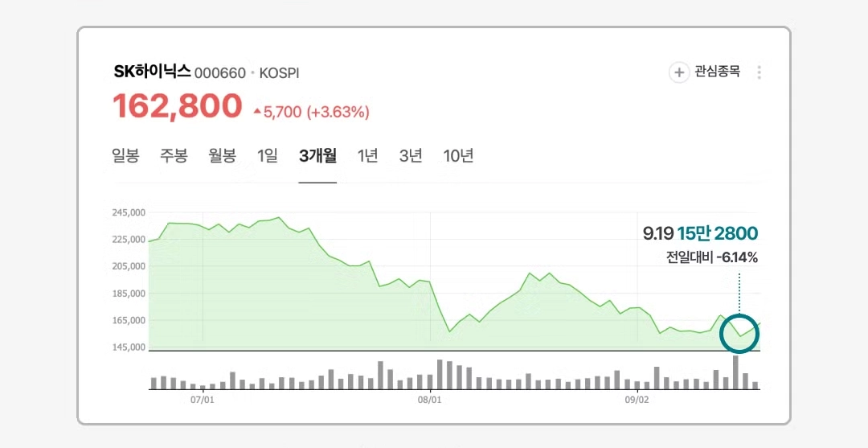Click the 162,800 current price
The height and width of the screenshot is (448, 868).
(177, 106)
